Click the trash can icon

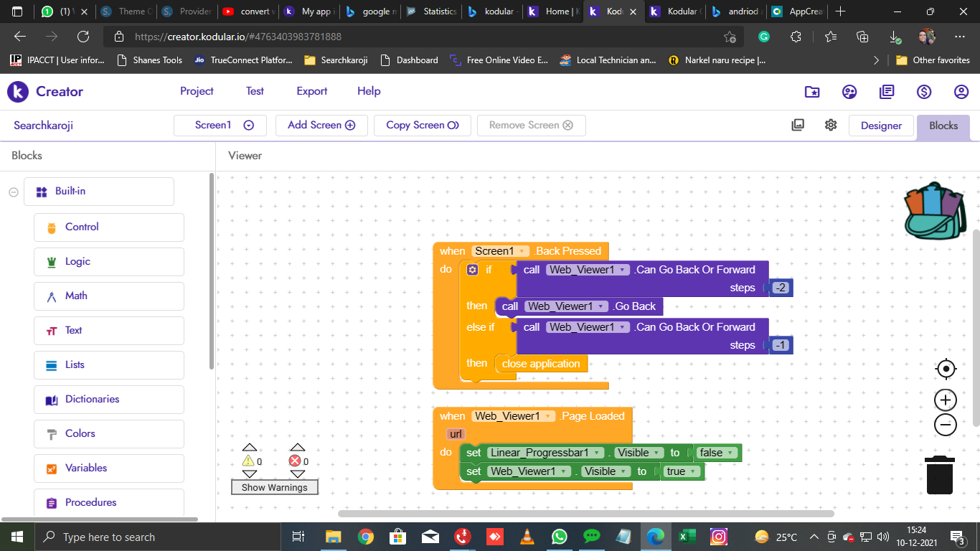[x=939, y=476]
